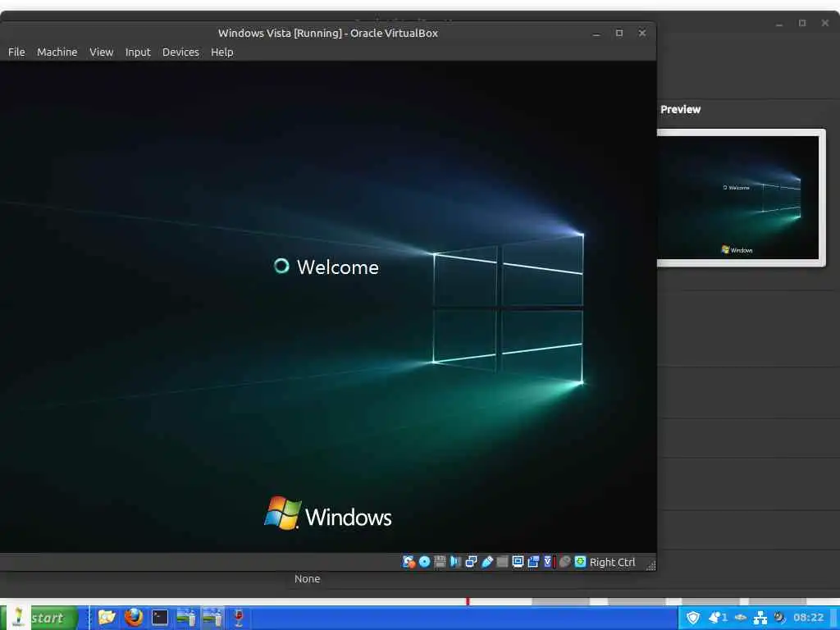The image size is (840, 630).
Task: Open the Devices menu
Action: [x=180, y=52]
